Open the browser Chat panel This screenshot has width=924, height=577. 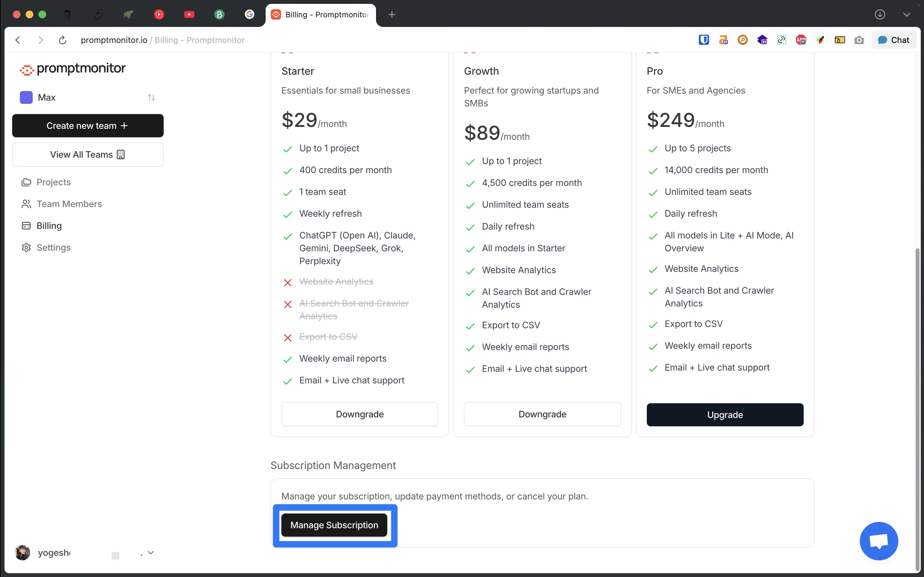(x=894, y=40)
